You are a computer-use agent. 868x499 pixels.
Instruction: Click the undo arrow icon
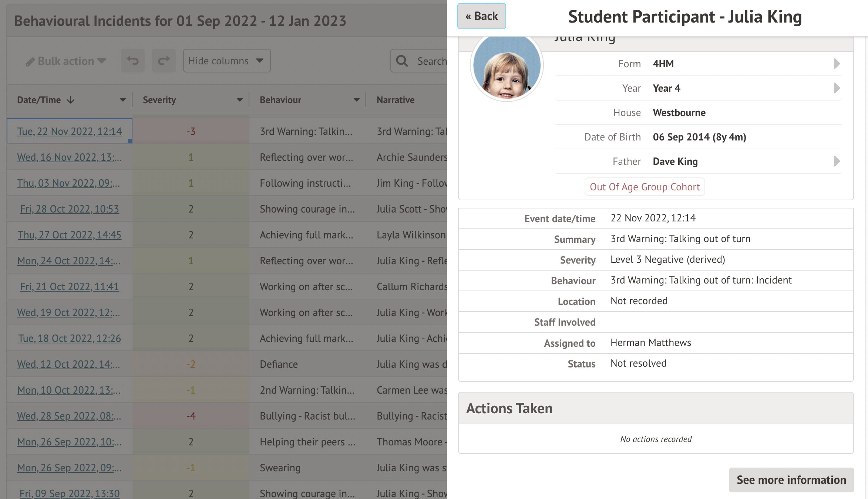pos(133,61)
